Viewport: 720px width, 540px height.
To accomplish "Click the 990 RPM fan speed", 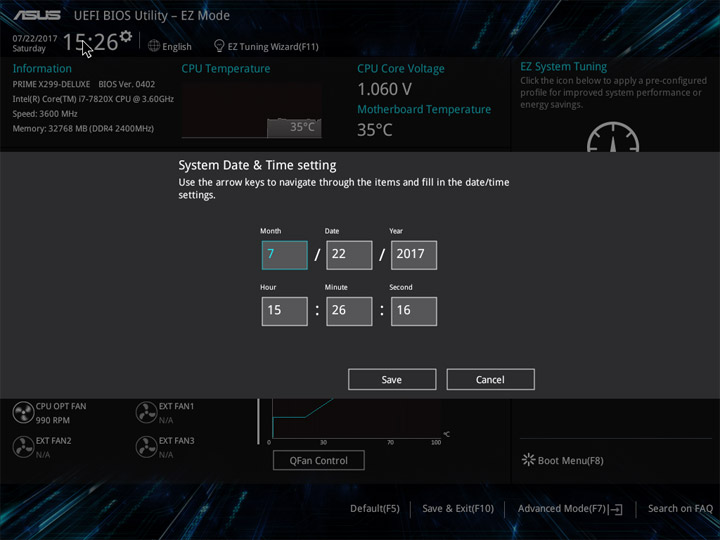I will (x=53, y=420).
